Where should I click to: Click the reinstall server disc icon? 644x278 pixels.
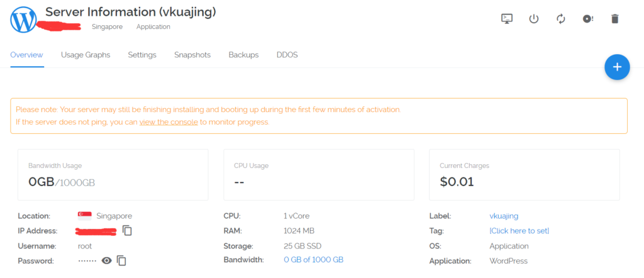(588, 19)
